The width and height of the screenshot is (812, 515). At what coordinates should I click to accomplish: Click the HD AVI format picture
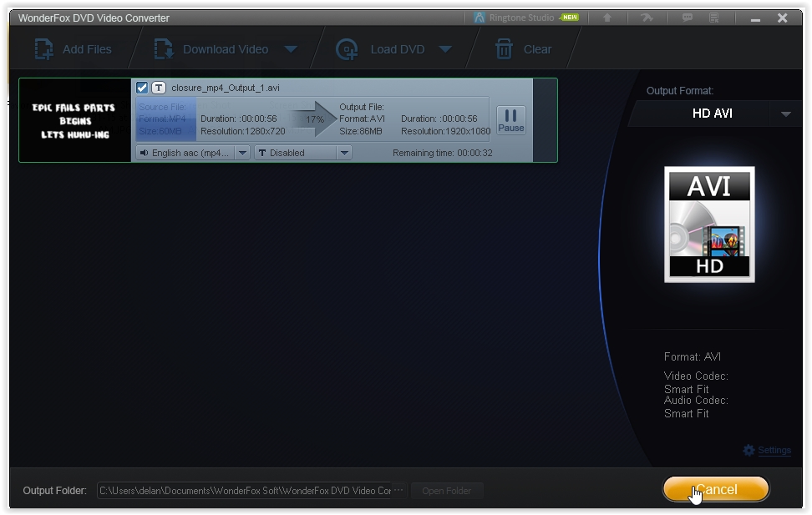pyautogui.click(x=709, y=225)
